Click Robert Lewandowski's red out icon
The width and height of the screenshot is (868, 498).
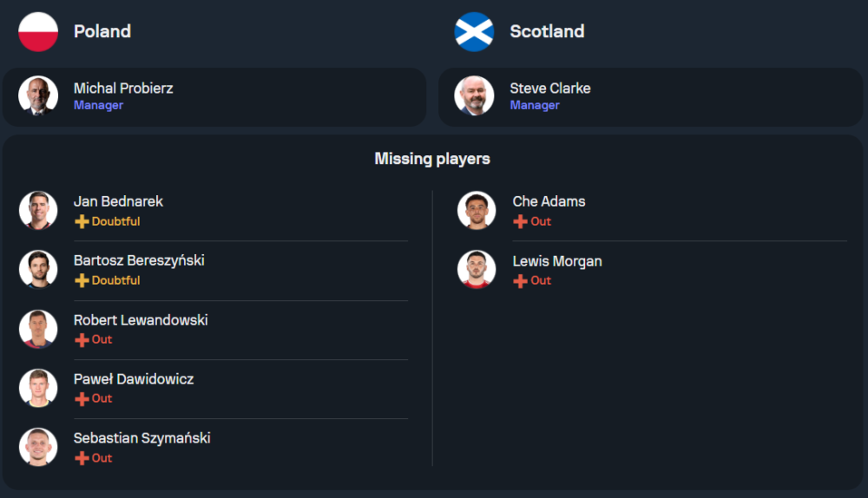(82, 340)
